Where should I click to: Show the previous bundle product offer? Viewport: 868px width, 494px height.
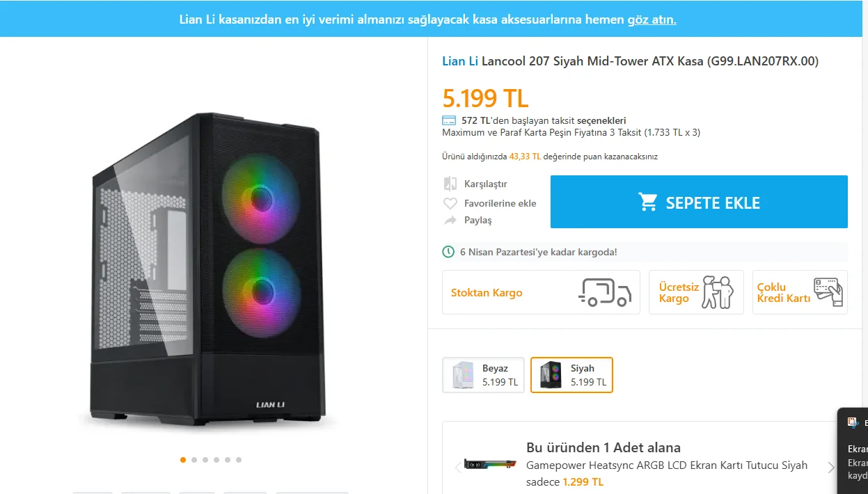[457, 466]
